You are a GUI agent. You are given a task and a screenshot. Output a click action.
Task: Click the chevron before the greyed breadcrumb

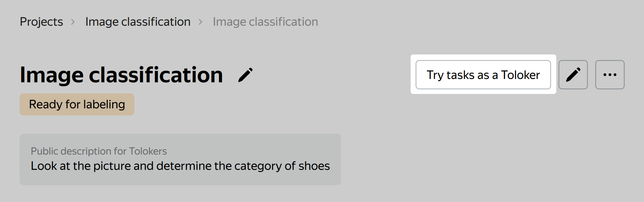(x=201, y=22)
